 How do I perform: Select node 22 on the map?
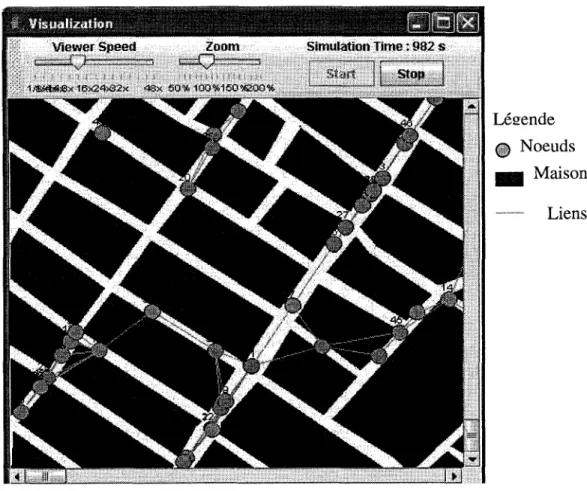pyautogui.click(x=212, y=429)
